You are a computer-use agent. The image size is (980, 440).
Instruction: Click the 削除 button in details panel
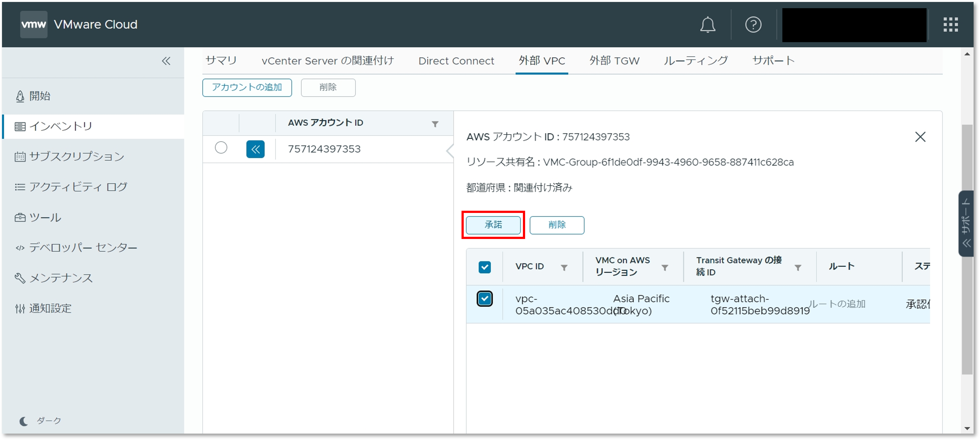tap(556, 225)
